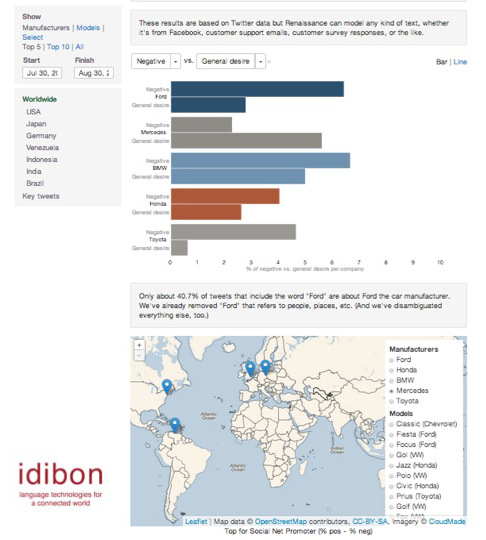Open Key tweets in the sidebar

(x=41, y=196)
